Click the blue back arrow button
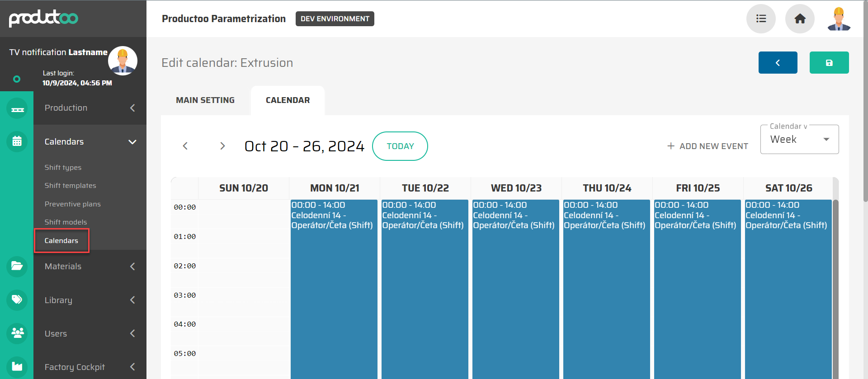Screen dimensions: 868x379 pos(778,63)
